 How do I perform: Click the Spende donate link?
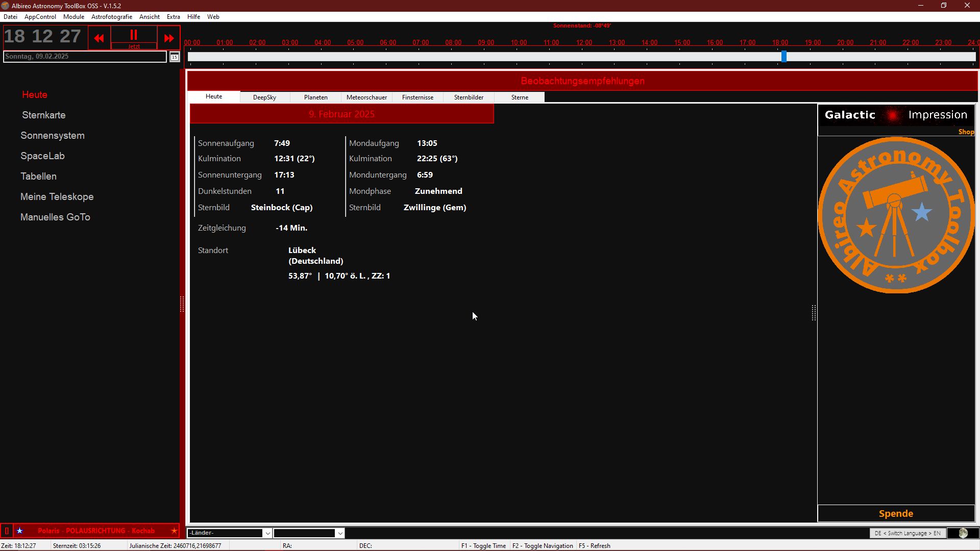(896, 514)
